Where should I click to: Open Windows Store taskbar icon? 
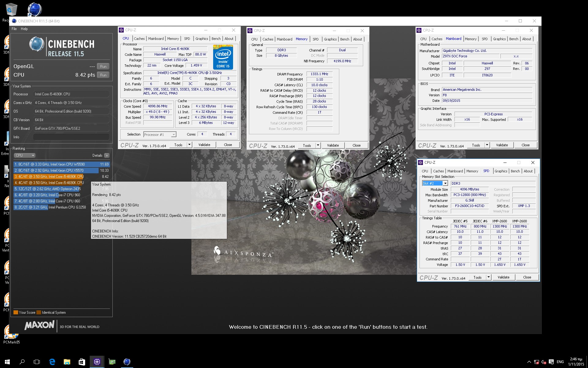tap(82, 362)
